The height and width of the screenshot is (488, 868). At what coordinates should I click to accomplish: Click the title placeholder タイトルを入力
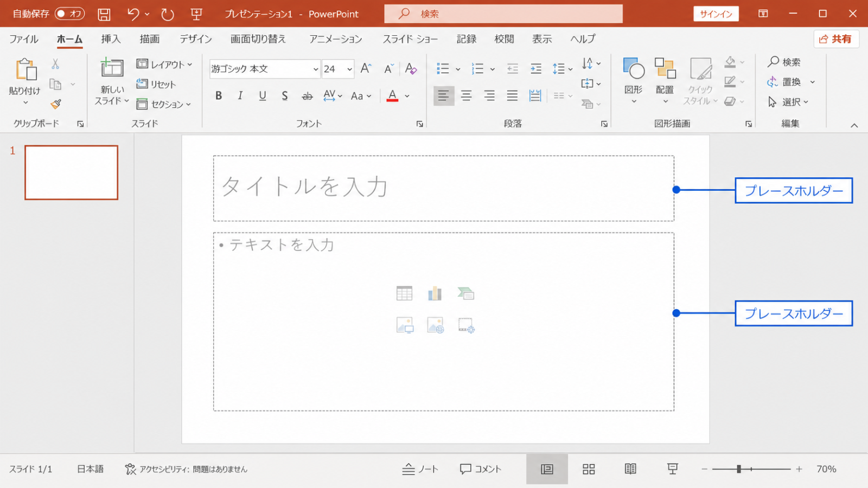click(x=444, y=188)
